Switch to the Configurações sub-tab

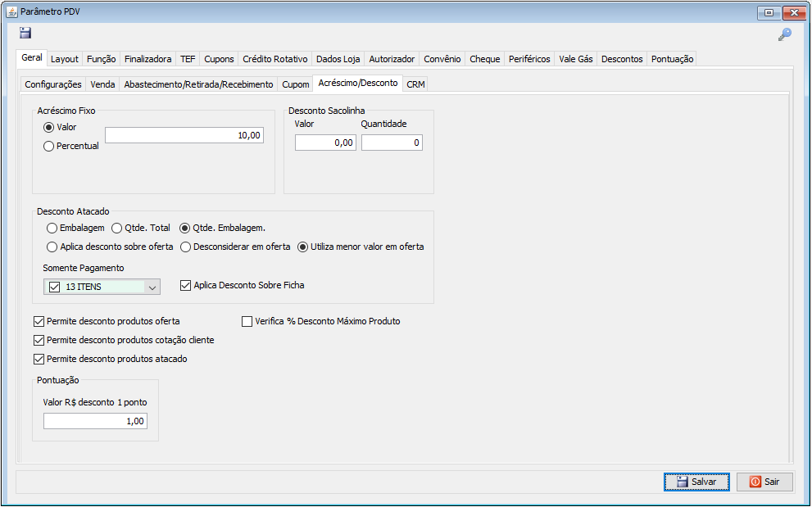point(53,84)
